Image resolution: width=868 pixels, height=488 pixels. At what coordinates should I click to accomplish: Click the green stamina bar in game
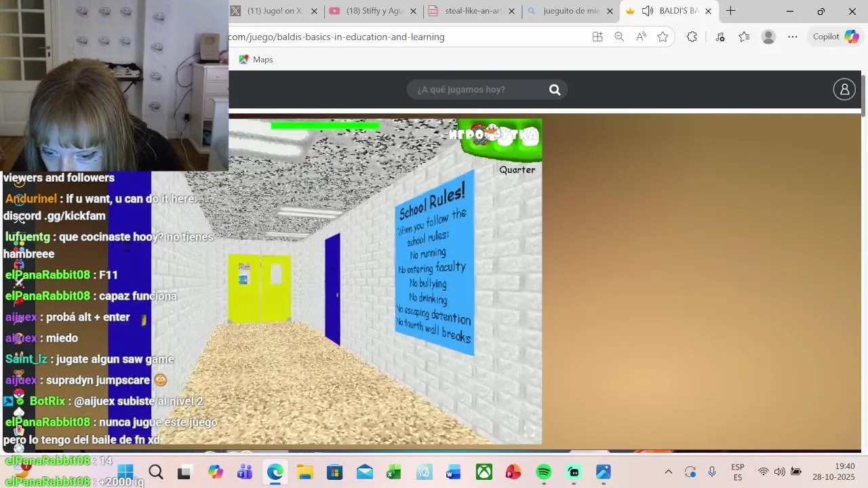(325, 125)
